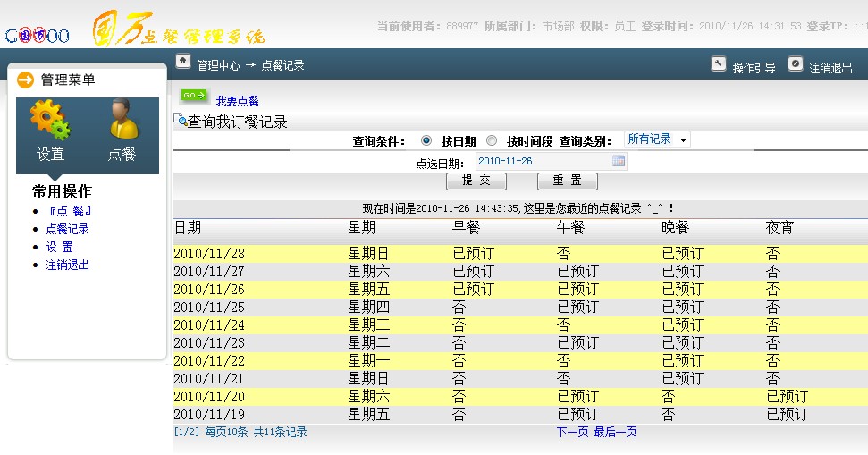868x455 pixels.
Task: Click 注销退出 link in sidebar
Action: [67, 265]
